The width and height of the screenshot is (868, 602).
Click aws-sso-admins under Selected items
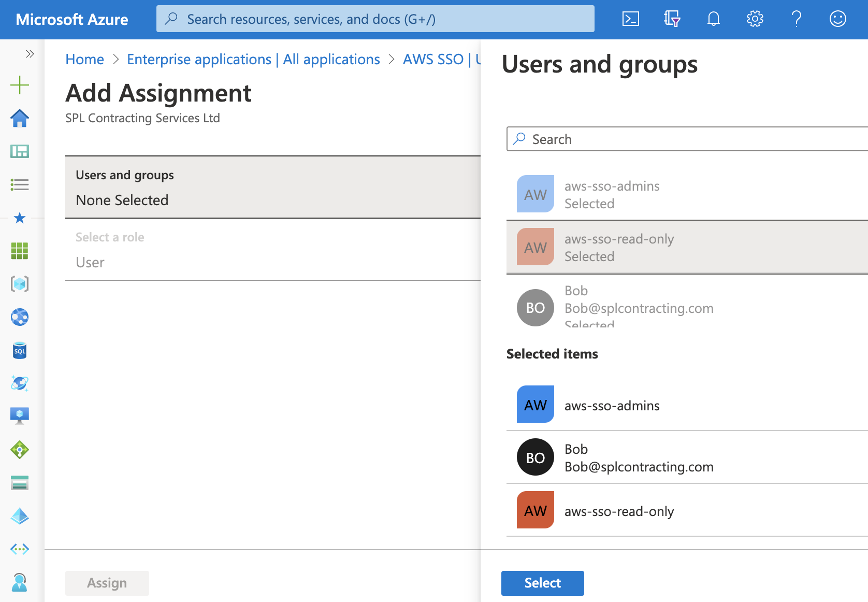(x=687, y=405)
